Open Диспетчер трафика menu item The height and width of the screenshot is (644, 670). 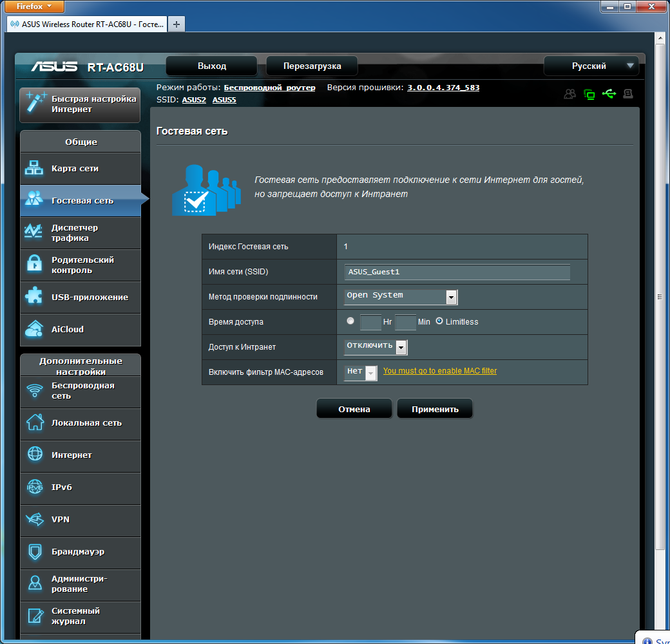[x=81, y=232]
